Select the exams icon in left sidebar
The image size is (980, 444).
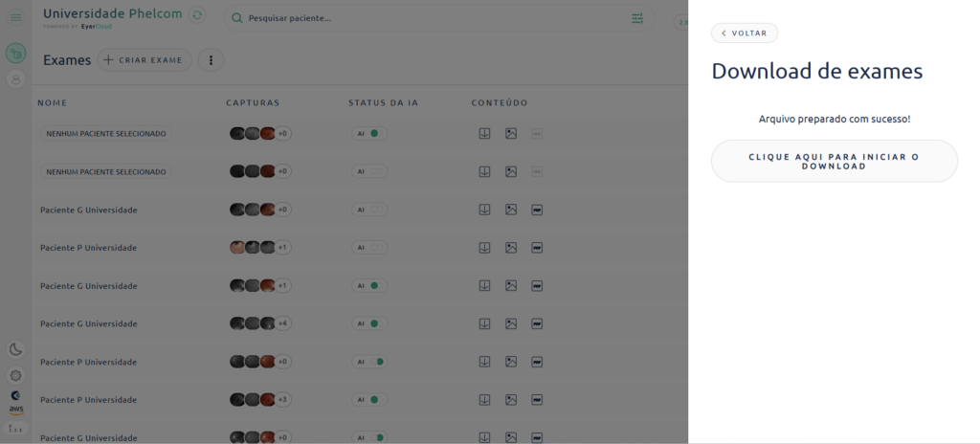(x=15, y=53)
